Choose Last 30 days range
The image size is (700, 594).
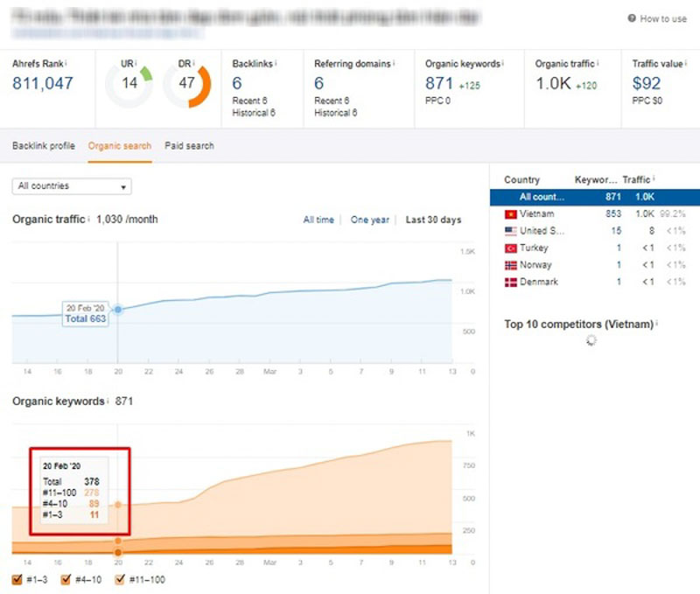(433, 220)
